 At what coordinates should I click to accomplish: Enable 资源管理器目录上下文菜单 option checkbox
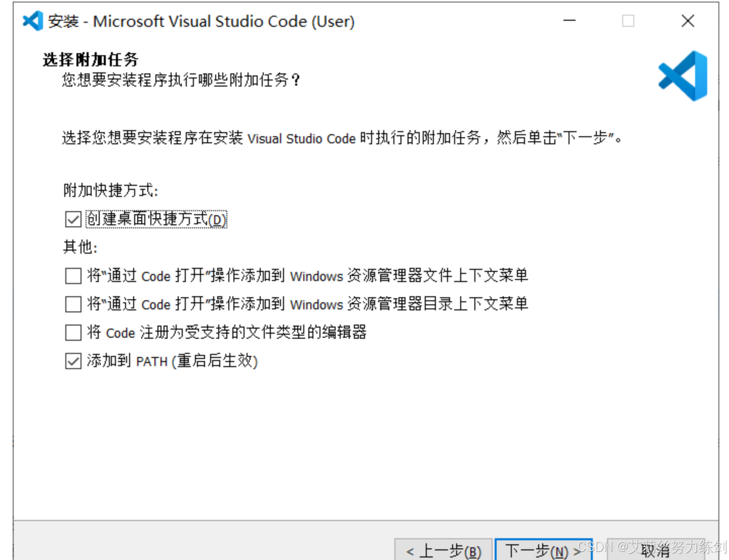point(73,304)
